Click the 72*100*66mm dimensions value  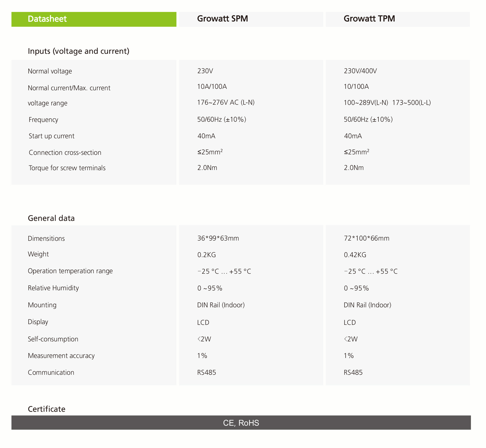point(366,238)
